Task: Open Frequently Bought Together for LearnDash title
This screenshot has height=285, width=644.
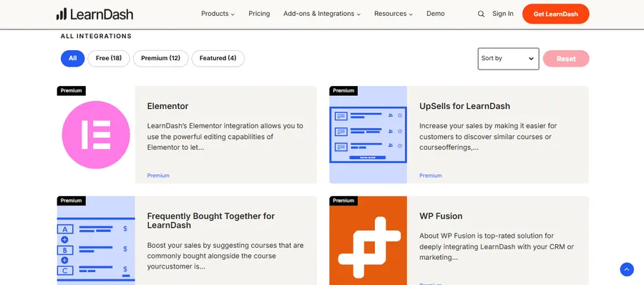Action: (x=210, y=221)
